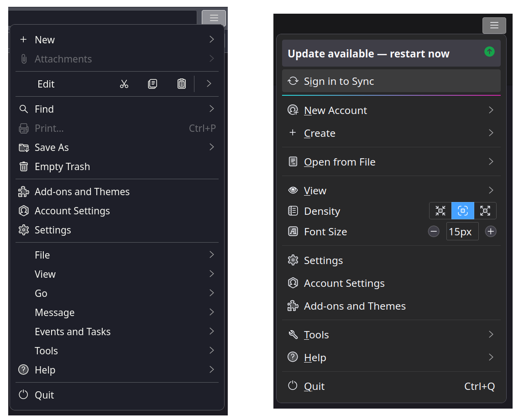
Task: Click the Sign in to Sync icon
Action: (293, 81)
